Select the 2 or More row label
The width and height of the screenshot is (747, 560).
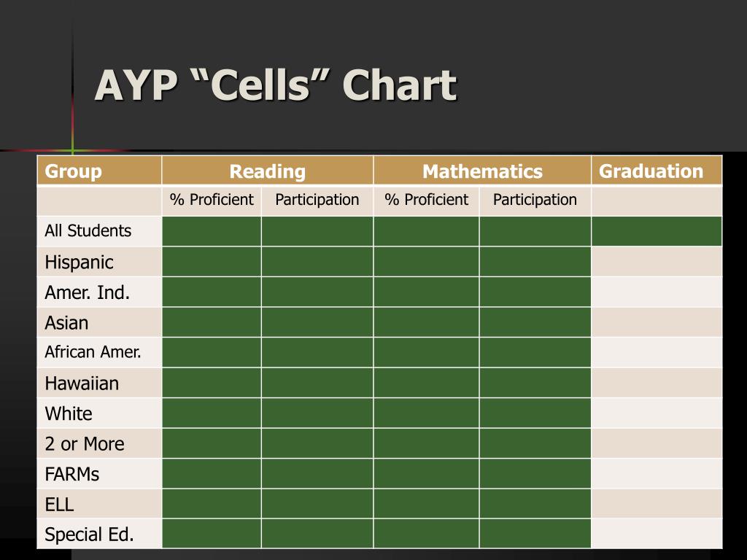[85, 444]
